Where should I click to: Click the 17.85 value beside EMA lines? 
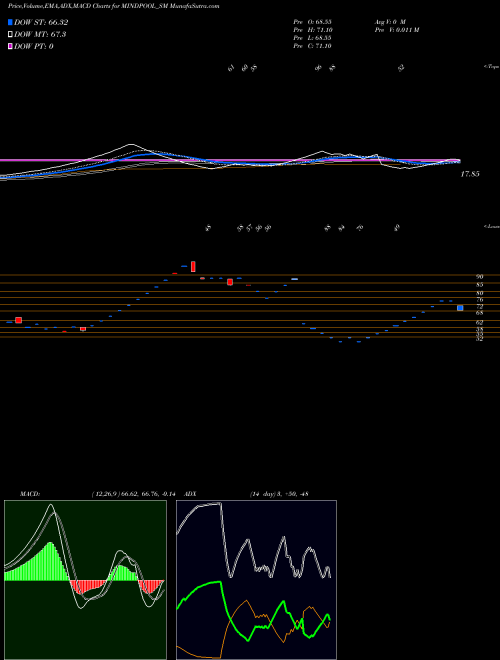(470, 174)
